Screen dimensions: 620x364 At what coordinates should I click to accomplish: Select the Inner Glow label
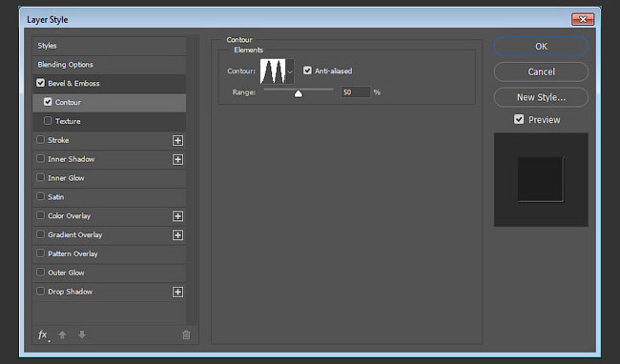[66, 178]
